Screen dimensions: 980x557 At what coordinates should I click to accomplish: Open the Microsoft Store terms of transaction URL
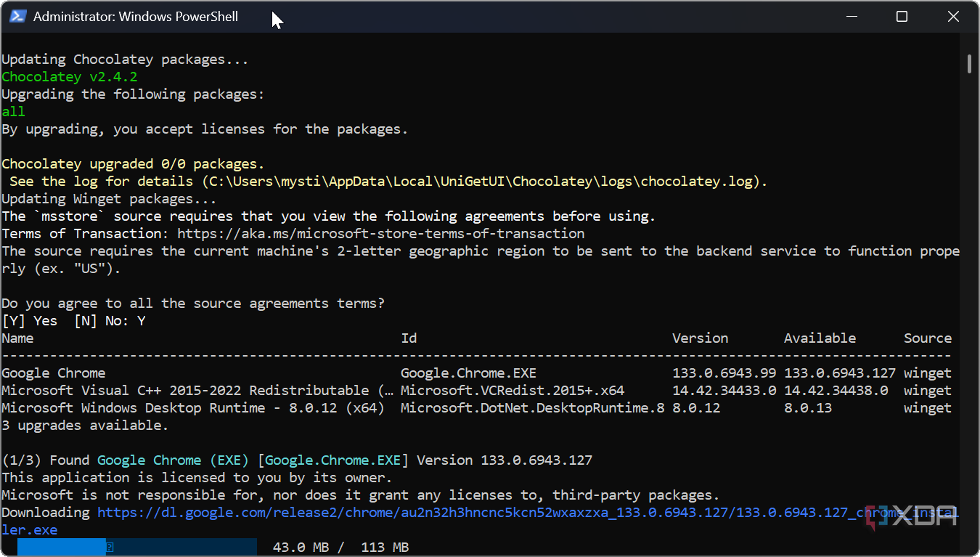(380, 233)
